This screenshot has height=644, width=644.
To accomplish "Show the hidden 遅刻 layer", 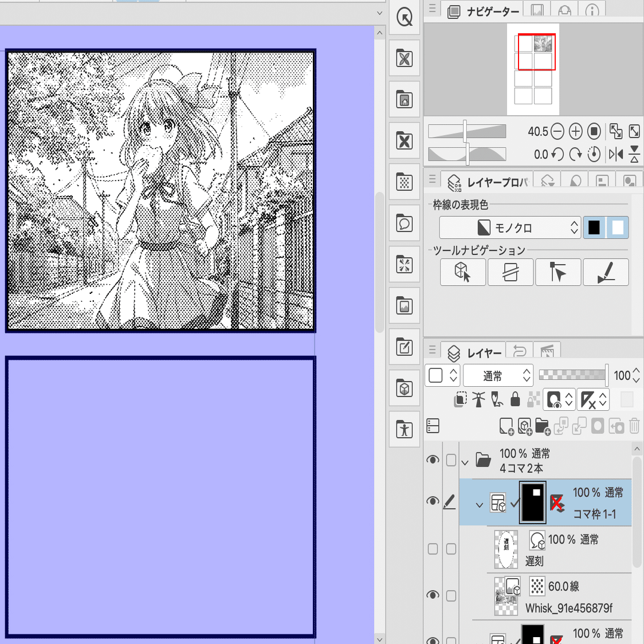I will pyautogui.click(x=433, y=549).
